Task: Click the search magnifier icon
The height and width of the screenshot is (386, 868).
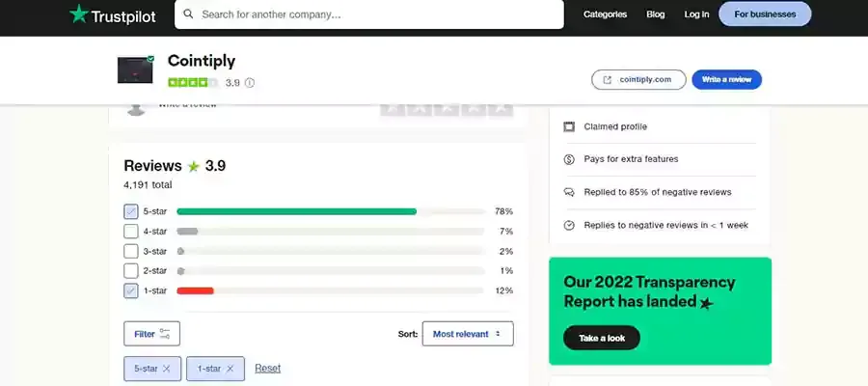Action: coord(188,14)
